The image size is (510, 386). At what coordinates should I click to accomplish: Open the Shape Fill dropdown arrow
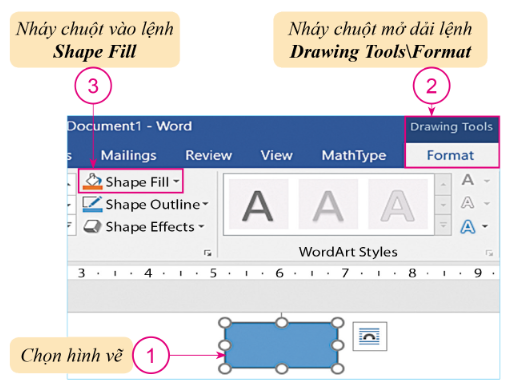pos(176,182)
